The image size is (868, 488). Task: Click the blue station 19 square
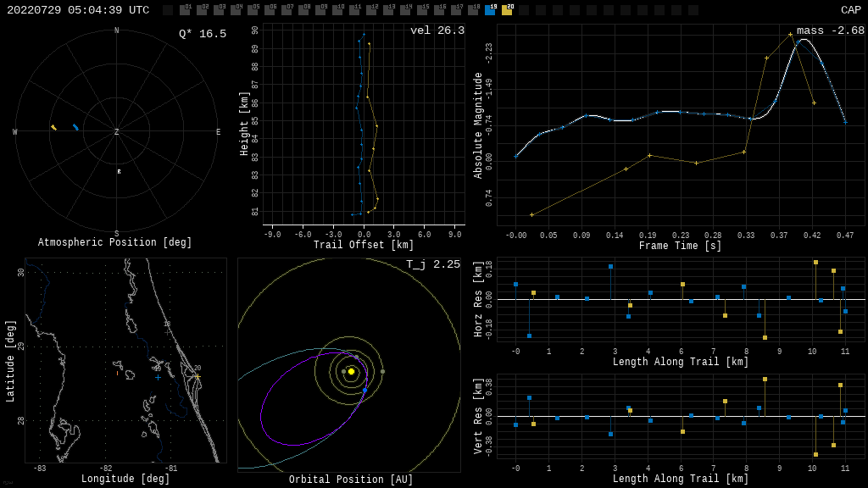pos(490,10)
